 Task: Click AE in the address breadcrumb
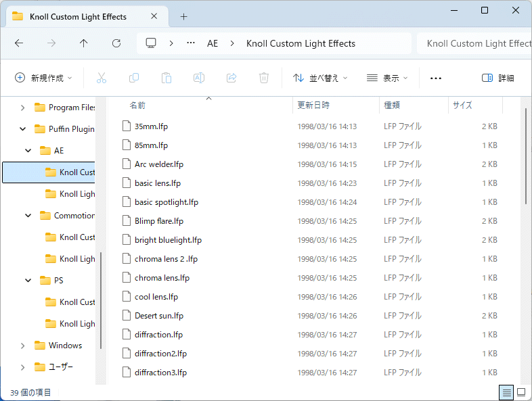(213, 43)
